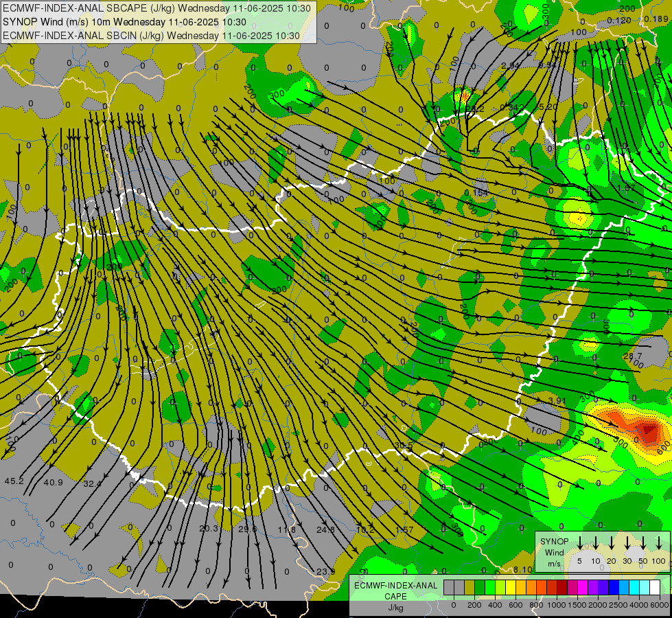Click the dark red CAPE maximum on map
The height and width of the screenshot is (618, 672).
coord(647,429)
